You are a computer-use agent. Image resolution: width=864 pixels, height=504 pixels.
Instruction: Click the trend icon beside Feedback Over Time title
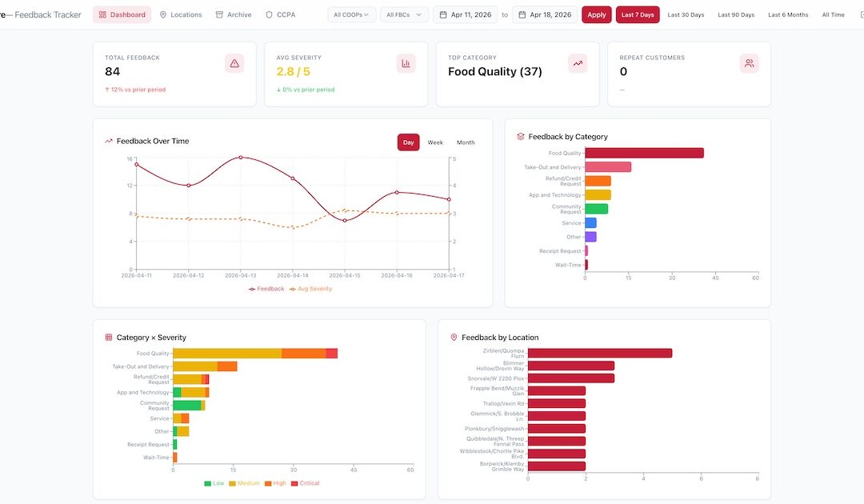109,140
